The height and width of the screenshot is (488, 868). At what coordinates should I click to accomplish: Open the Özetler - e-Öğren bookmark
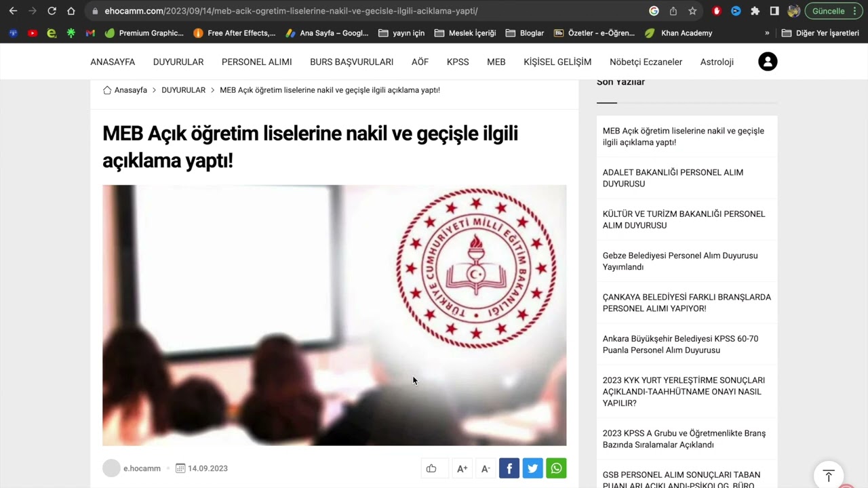[595, 33]
